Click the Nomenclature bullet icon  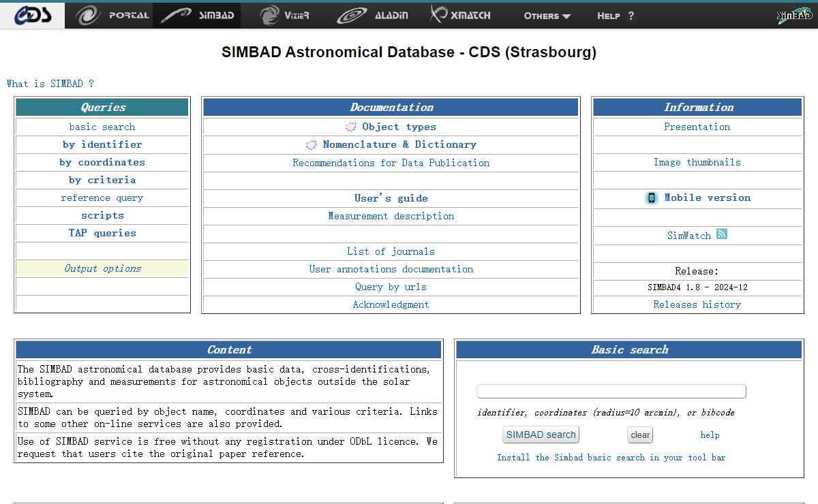[x=312, y=144]
